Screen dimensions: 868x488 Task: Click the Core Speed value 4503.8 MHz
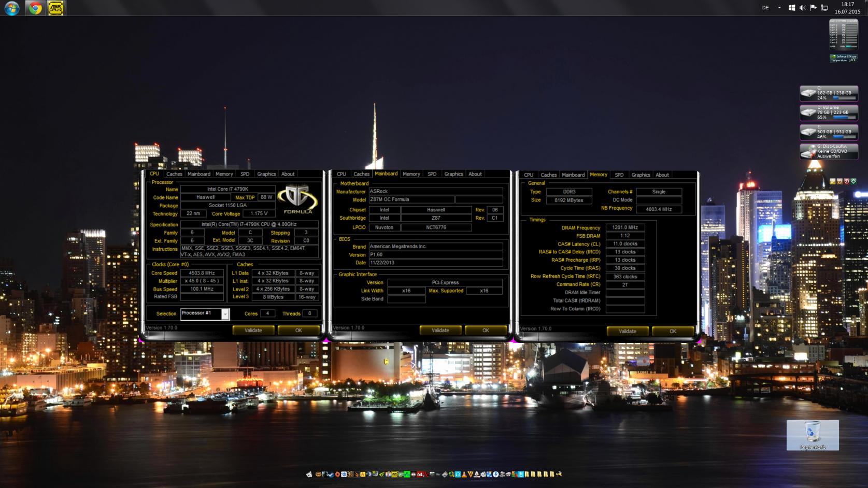click(x=202, y=273)
